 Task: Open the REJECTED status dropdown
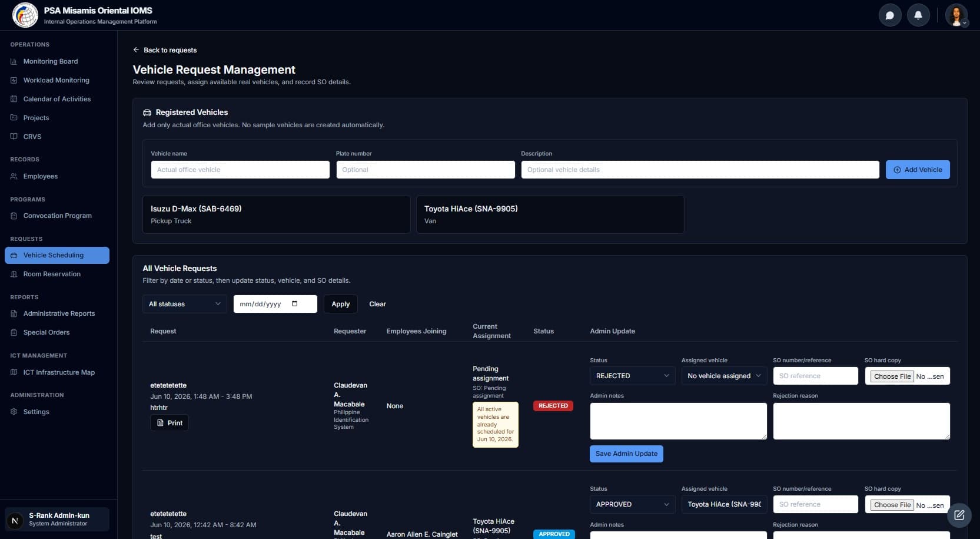pos(632,376)
